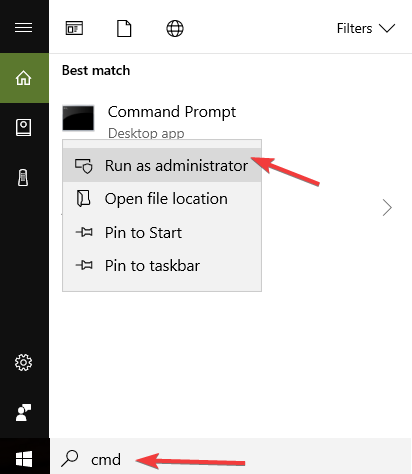Image resolution: width=412 pixels, height=474 pixels.
Task: Click the Devices (tower) icon in the sidebar
Action: (x=23, y=178)
